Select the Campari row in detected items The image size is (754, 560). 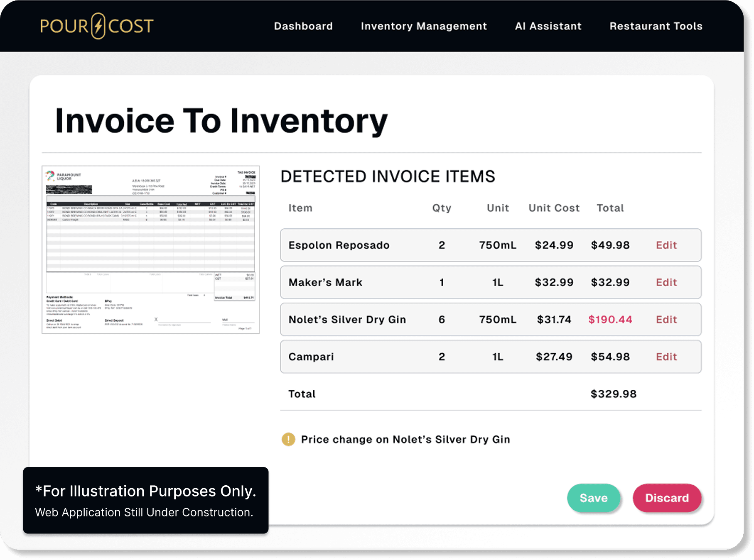457,357
